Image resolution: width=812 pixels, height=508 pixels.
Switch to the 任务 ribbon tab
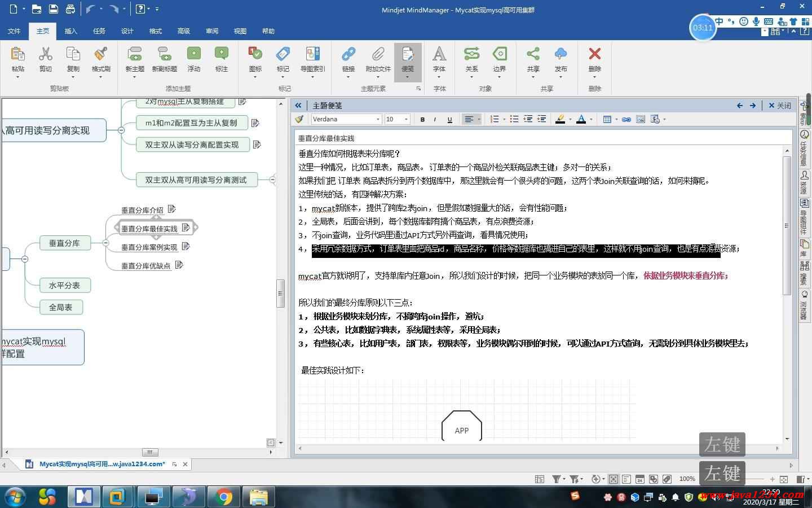click(99, 31)
